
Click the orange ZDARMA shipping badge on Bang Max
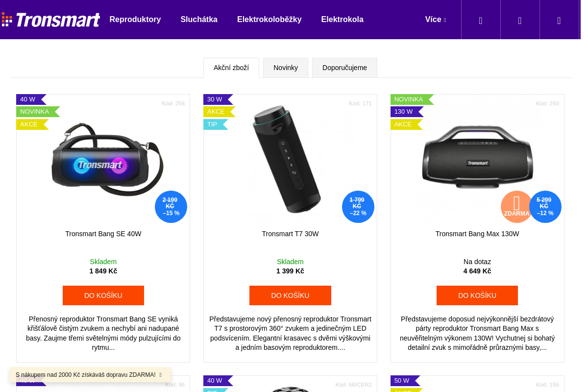pyautogui.click(x=516, y=207)
